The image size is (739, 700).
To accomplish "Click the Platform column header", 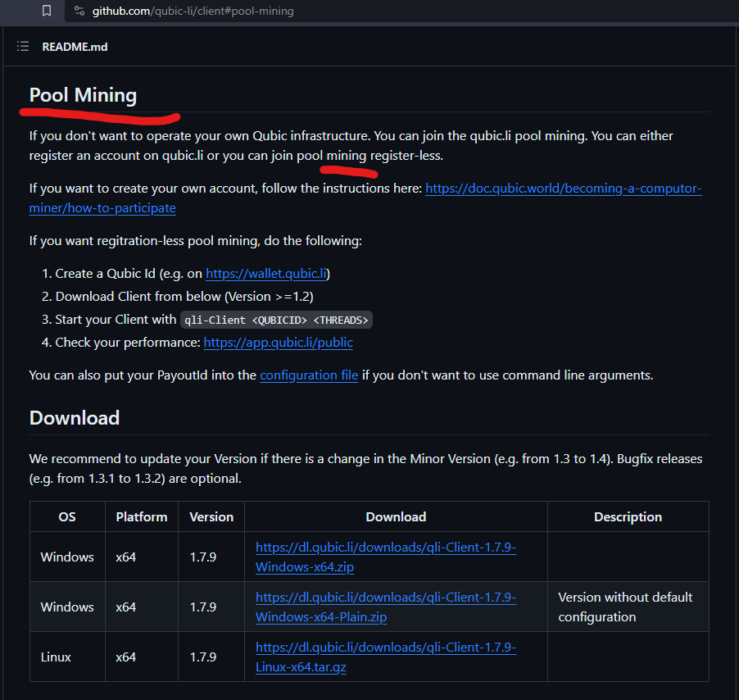I will click(x=142, y=516).
